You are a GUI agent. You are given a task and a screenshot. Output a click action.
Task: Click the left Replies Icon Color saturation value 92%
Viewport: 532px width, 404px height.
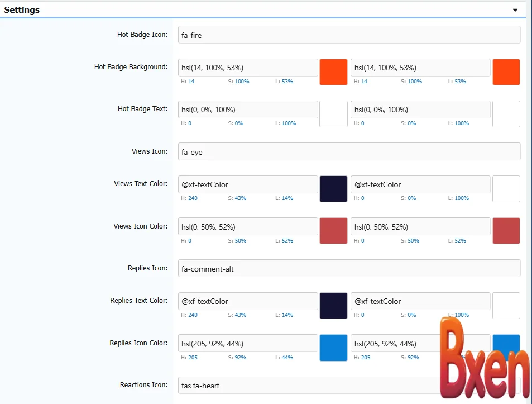coord(241,358)
